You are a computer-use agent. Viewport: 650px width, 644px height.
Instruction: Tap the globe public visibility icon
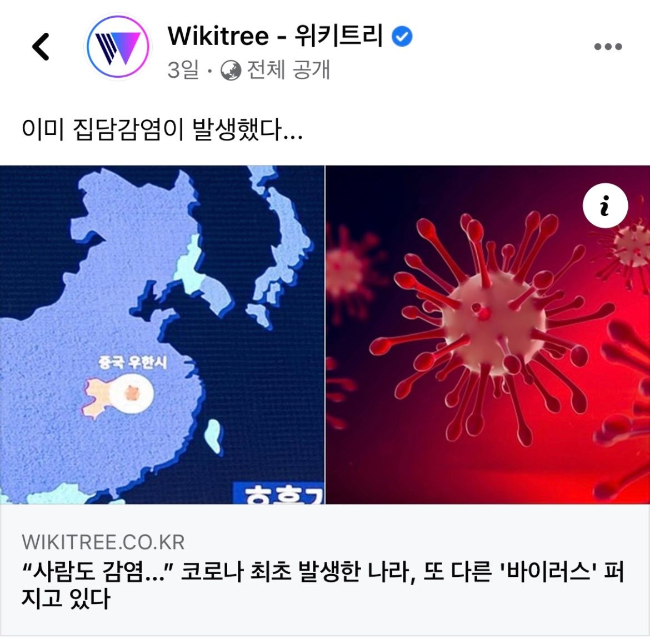point(231,70)
